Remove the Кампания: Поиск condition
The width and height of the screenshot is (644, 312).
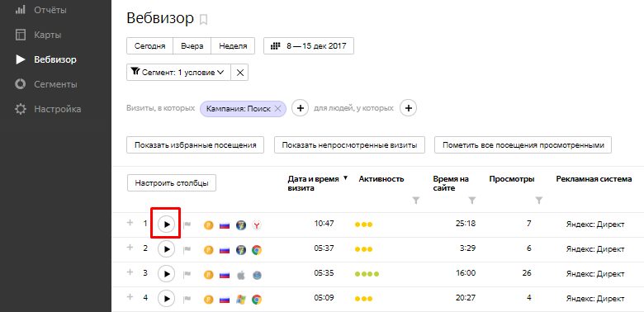point(277,109)
